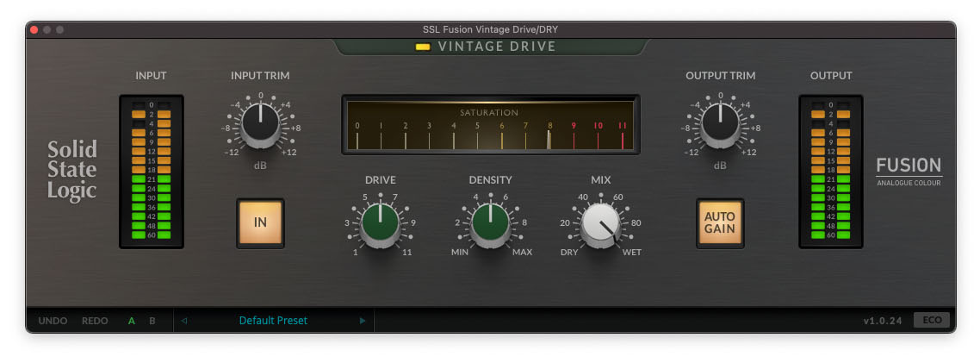Click the Output Trim knob
Image resolution: width=980 pixels, height=363 pixels.
(720, 123)
